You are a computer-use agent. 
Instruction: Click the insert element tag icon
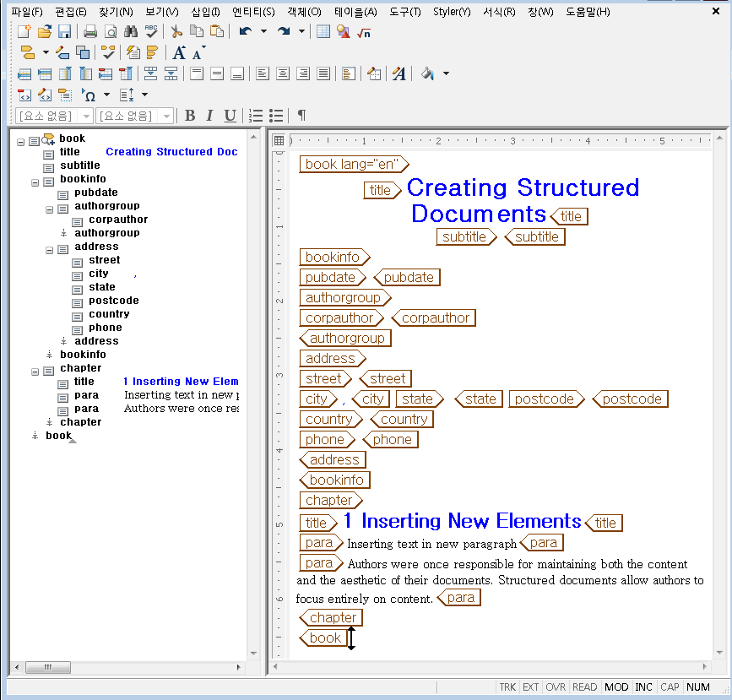[x=28, y=52]
